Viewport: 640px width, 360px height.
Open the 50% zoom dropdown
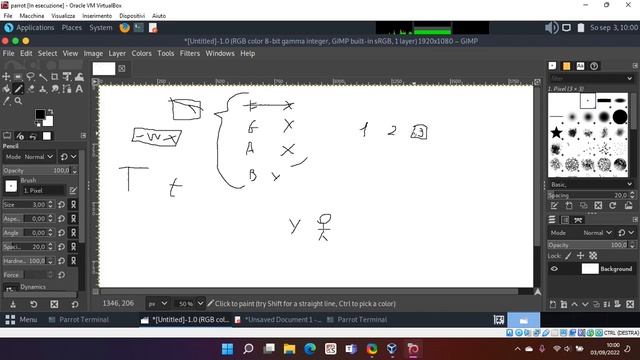pyautogui.click(x=190, y=304)
